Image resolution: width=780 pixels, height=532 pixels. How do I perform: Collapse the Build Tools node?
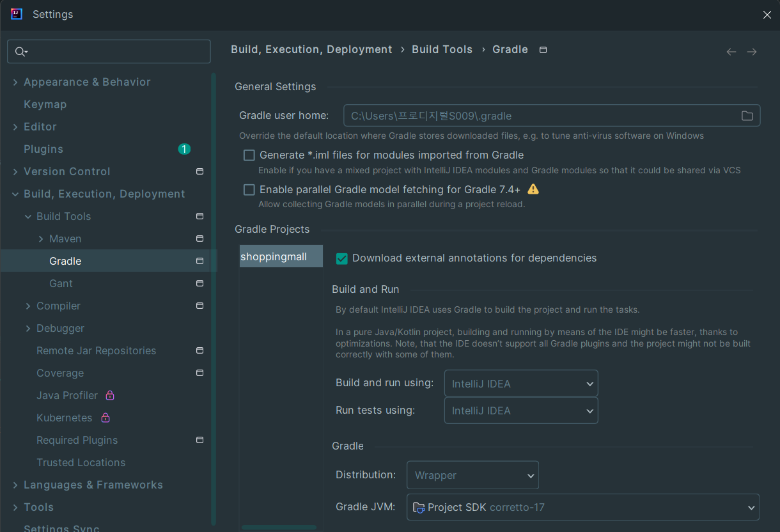(28, 216)
